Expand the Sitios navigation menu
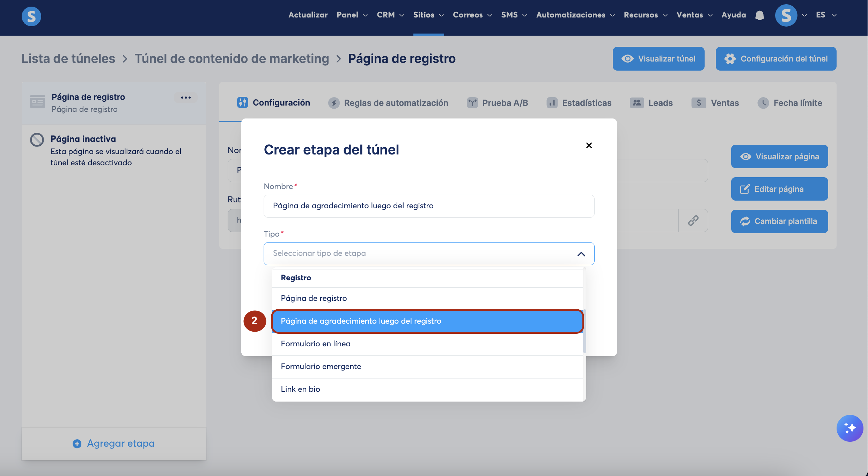This screenshot has height=476, width=868. (428, 15)
